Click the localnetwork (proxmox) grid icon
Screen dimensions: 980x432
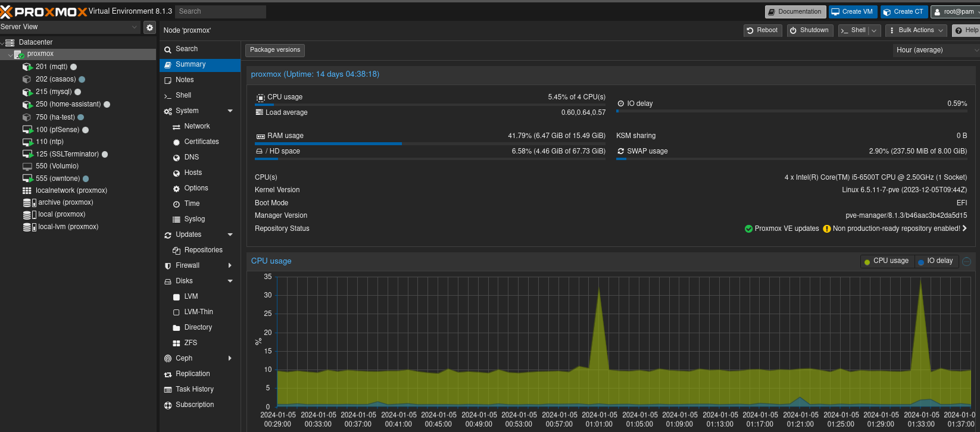click(x=27, y=191)
